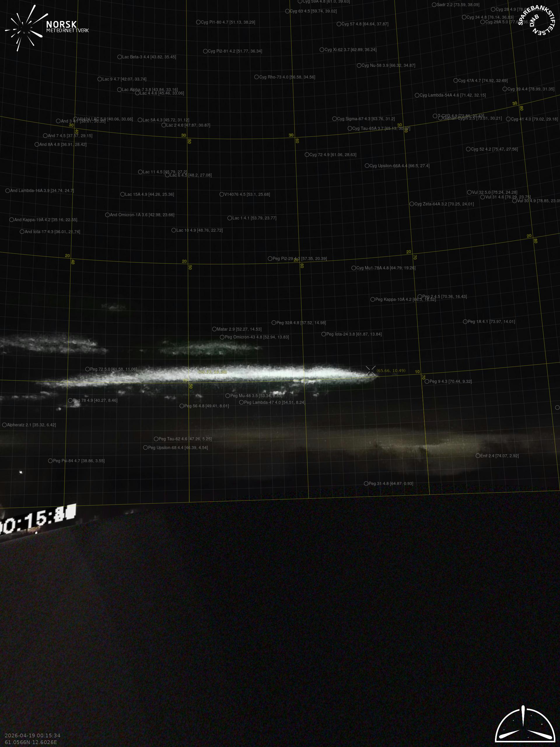Click the Cyg Upsilon-66A star label
Screen dimensions: 560x747
coord(399,166)
